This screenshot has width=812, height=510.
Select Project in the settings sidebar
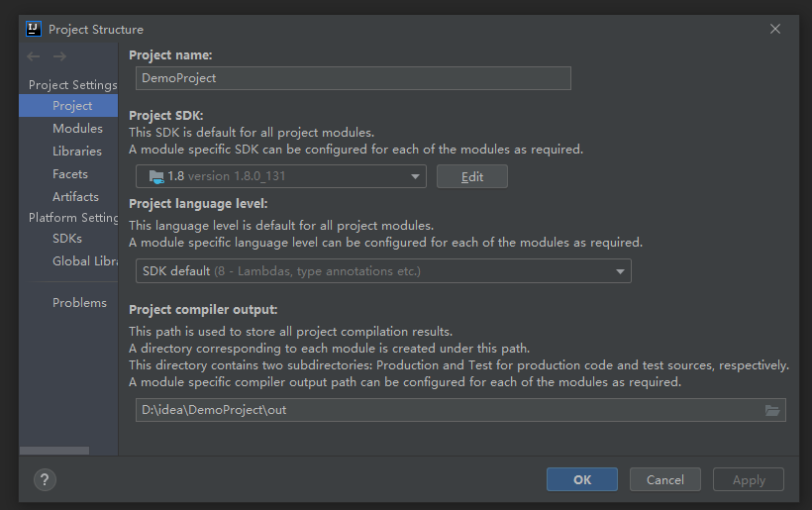[x=72, y=106]
